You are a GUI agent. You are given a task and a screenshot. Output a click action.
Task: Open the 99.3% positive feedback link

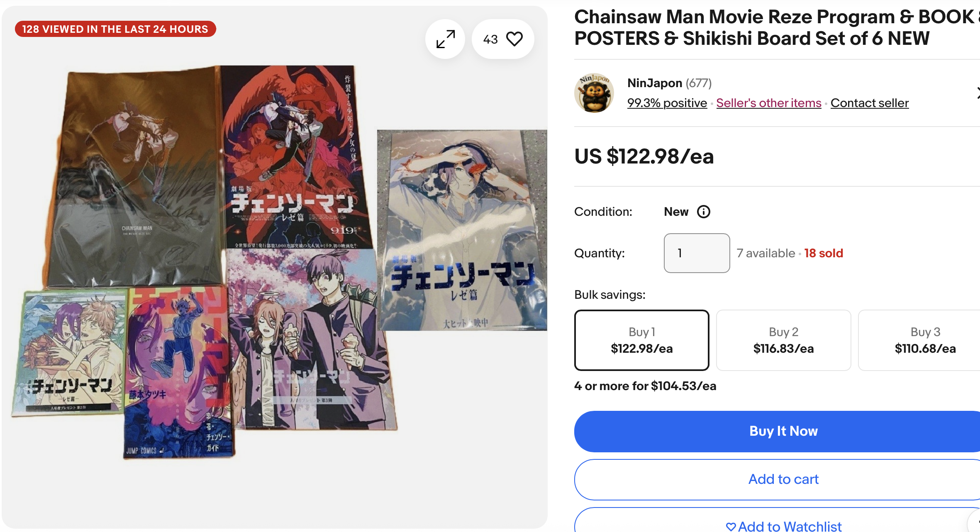(667, 103)
